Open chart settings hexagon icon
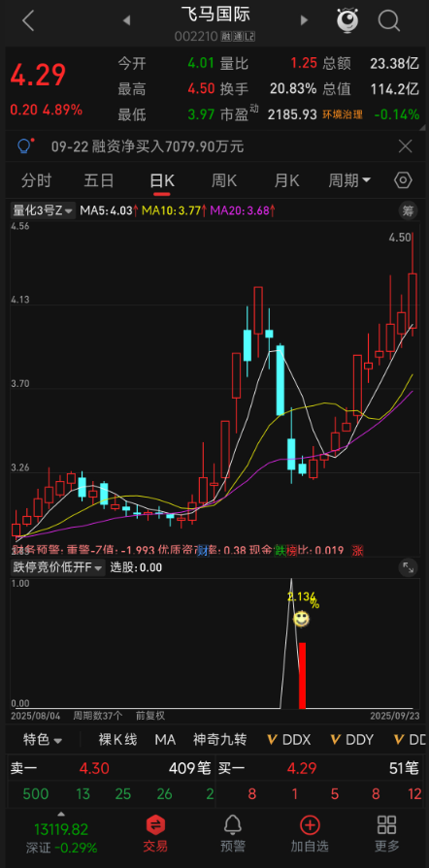 coord(404,180)
